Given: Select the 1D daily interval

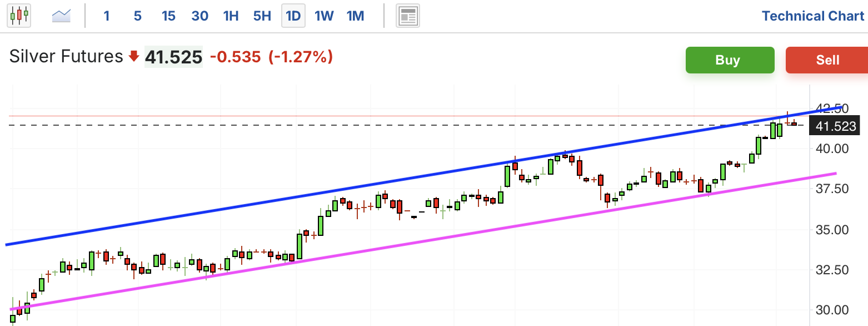Looking at the screenshot, I should pos(293,16).
